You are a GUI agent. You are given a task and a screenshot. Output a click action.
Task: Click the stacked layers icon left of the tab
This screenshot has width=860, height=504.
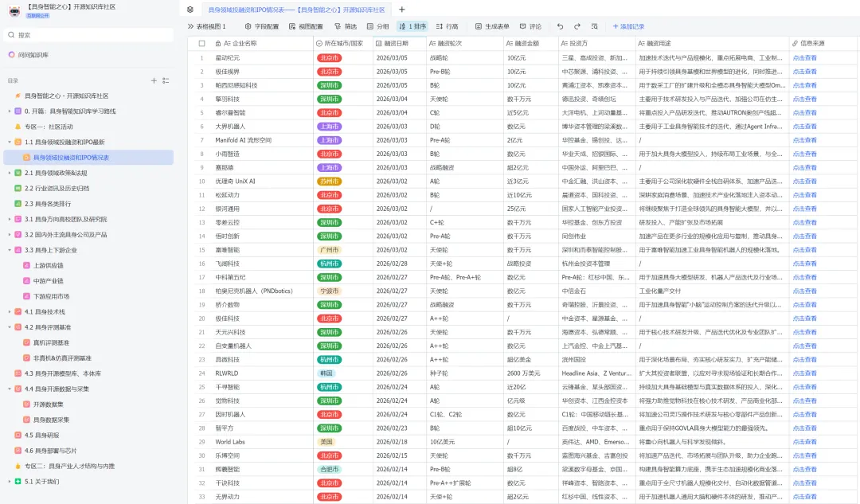pos(190,10)
